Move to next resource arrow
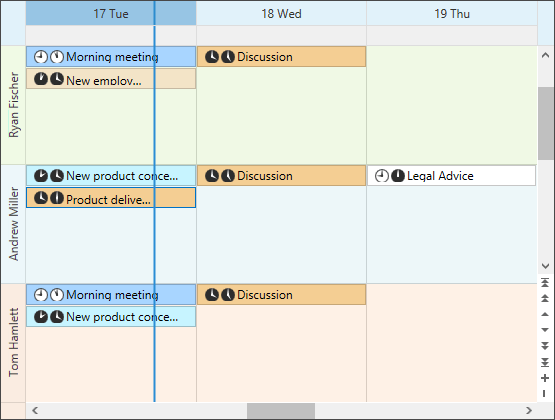Image resolution: width=555 pixels, height=420 pixels. pyautogui.click(x=545, y=330)
